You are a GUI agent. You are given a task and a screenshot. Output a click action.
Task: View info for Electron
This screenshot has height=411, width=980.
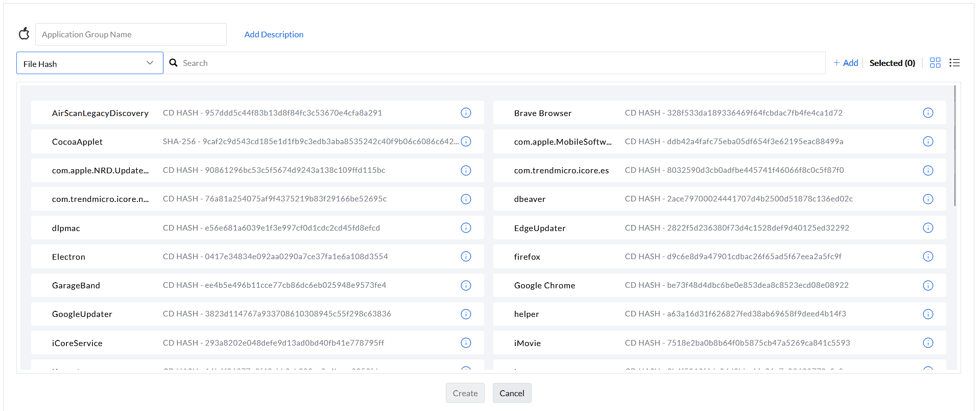(x=466, y=257)
